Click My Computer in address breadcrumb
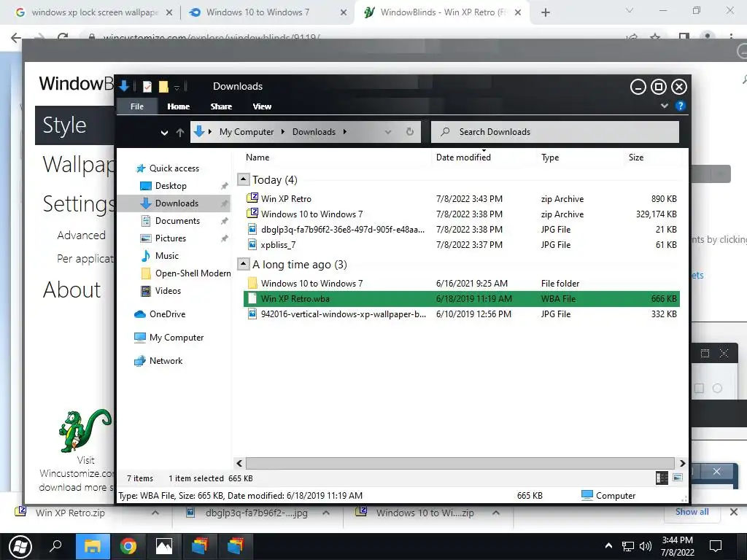This screenshot has width=747, height=560. [x=247, y=132]
